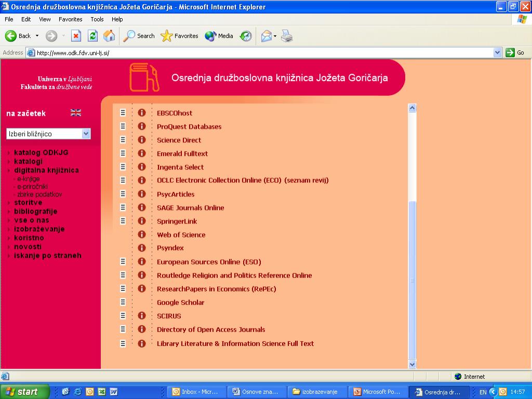Image resolution: width=532 pixels, height=399 pixels.
Task: Refresh the page using the toolbar icon
Action: pyautogui.click(x=92, y=36)
